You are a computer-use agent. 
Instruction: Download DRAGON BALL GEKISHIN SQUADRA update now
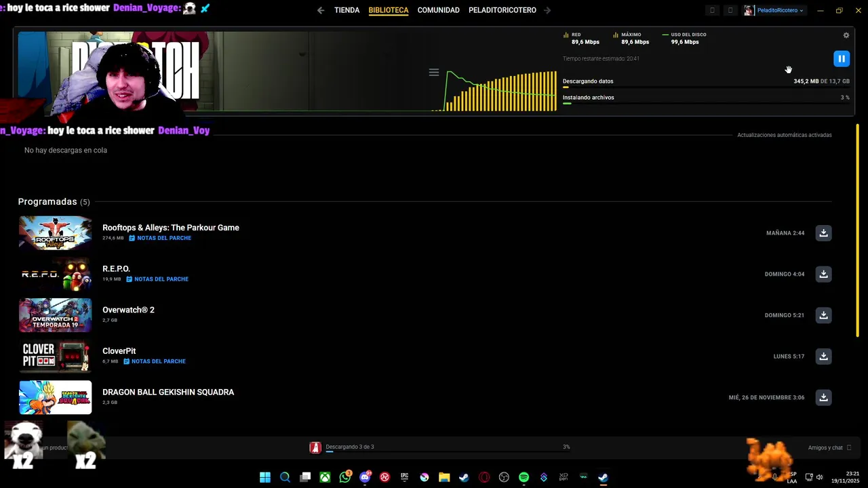tap(823, 398)
